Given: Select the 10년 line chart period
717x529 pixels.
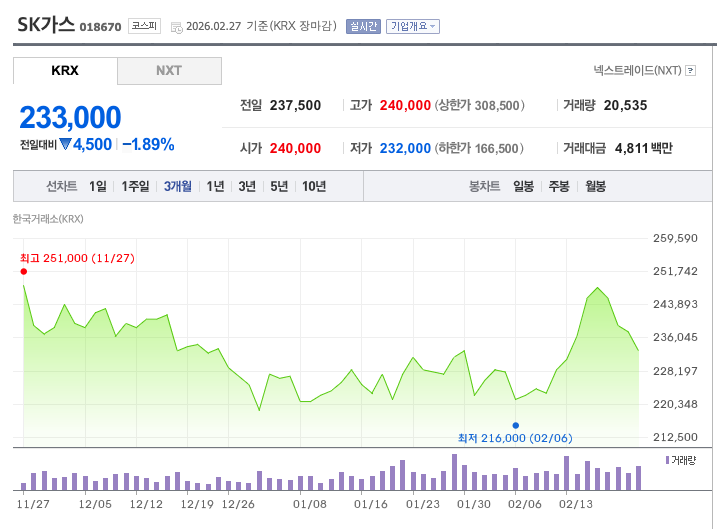Looking at the screenshot, I should click(x=314, y=186).
